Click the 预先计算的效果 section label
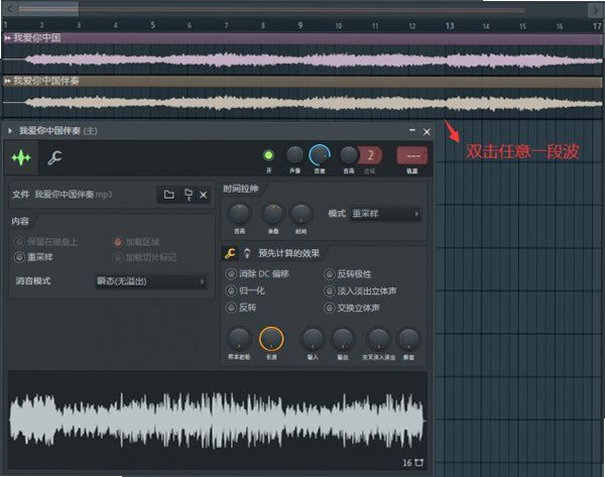The width and height of the screenshot is (605, 477). (x=289, y=253)
